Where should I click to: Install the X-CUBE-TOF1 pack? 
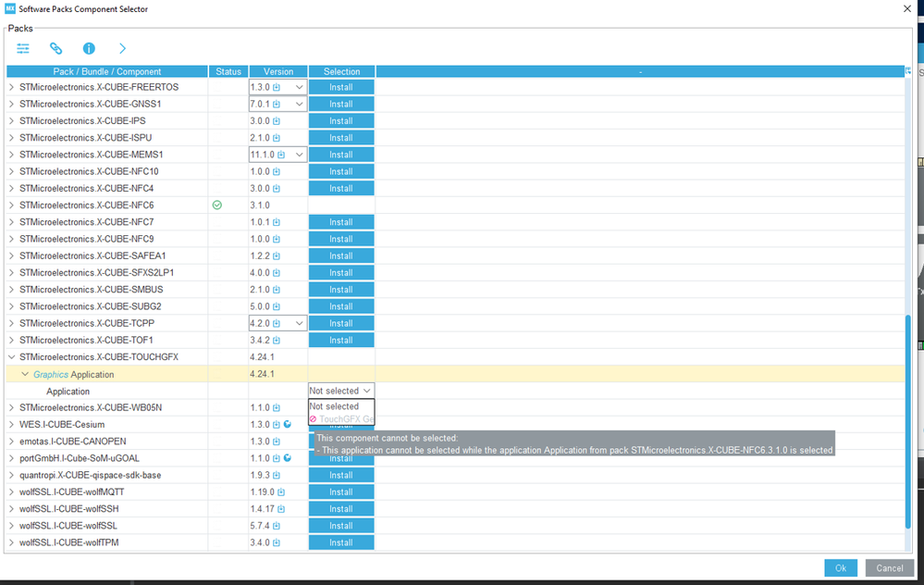[x=341, y=341]
